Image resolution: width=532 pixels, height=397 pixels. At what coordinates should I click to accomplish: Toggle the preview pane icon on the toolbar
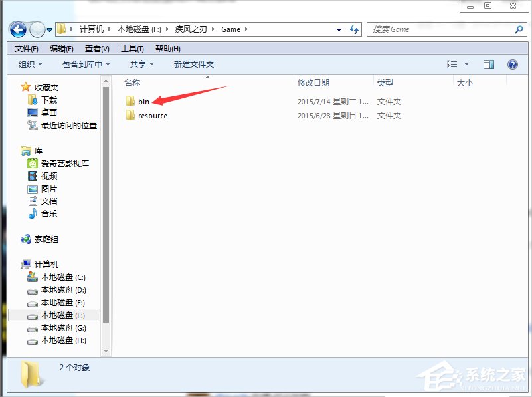pyautogui.click(x=489, y=64)
